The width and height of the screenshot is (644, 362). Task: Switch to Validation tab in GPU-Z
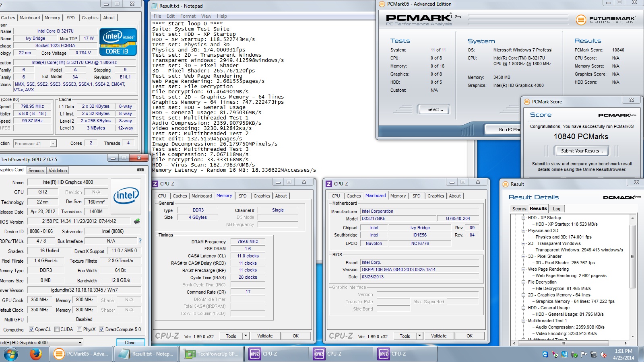[x=58, y=171]
